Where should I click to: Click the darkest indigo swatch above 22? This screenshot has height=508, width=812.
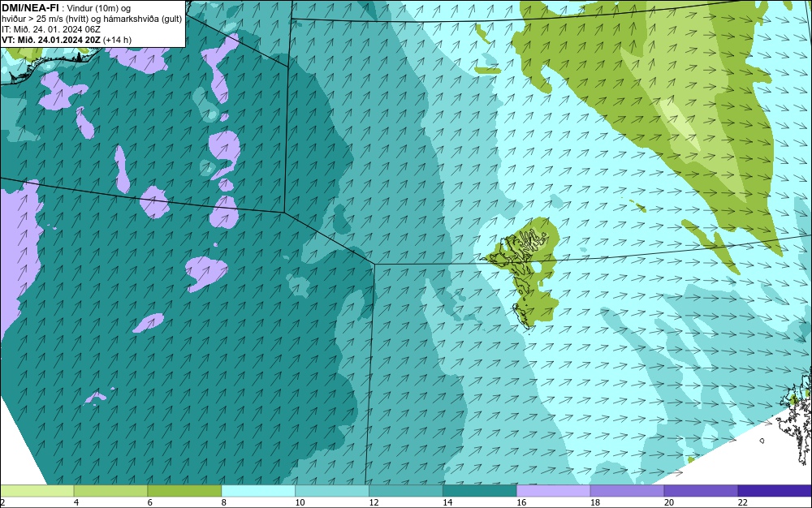tap(775, 491)
